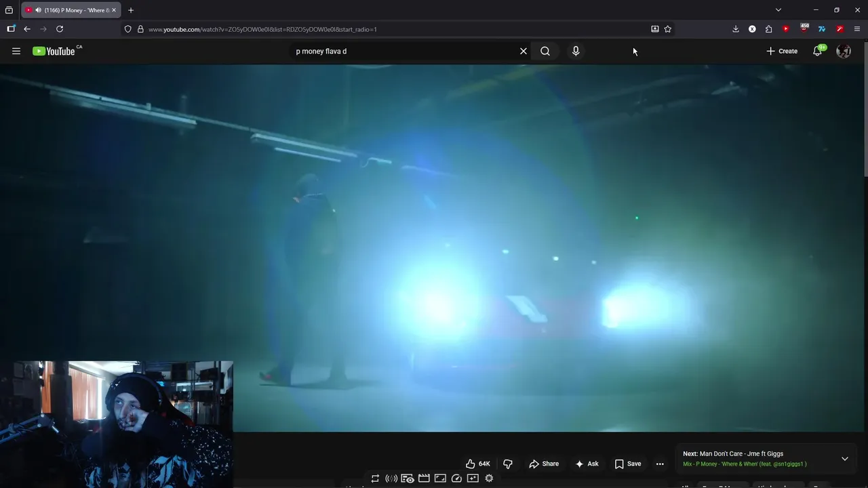Viewport: 868px width, 488px height.
Task: Open the account avatar menu
Action: pos(844,51)
